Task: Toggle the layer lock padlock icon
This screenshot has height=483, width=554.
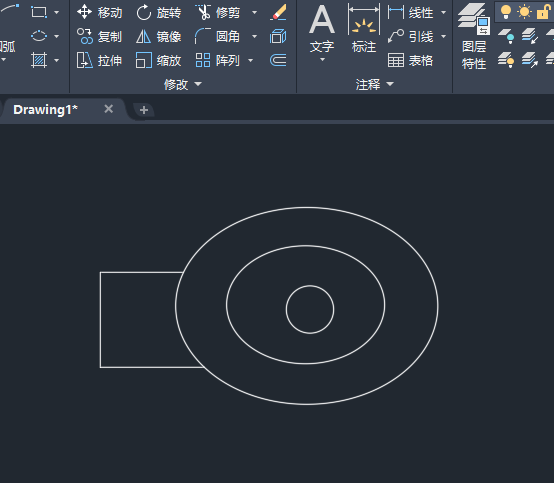Action: [x=543, y=12]
